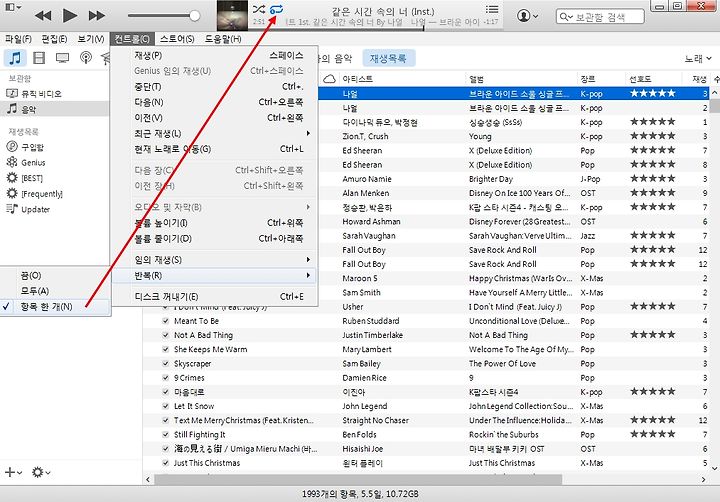Select repeat option 모두(A)
The height and width of the screenshot is (502, 720).
tap(55, 291)
